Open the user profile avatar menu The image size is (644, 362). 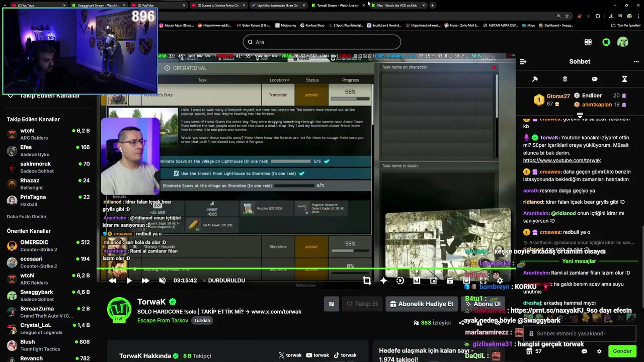[x=623, y=42]
